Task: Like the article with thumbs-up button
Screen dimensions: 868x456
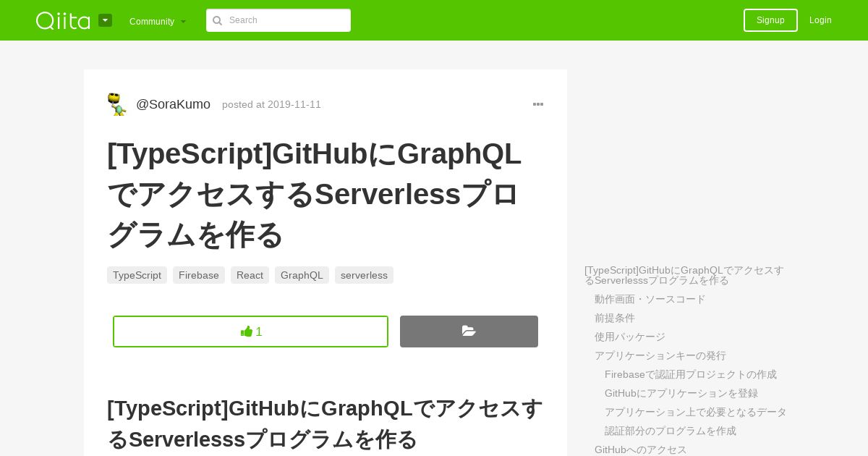Action: [250, 332]
